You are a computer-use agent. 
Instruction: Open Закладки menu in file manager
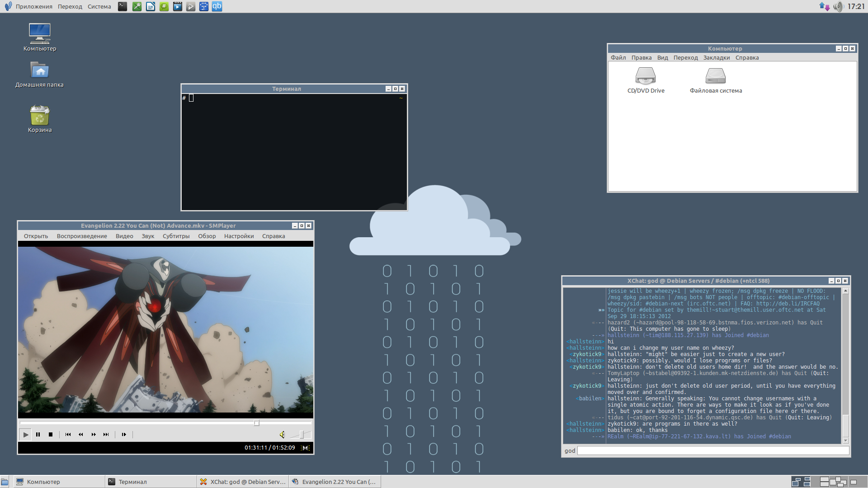[717, 58]
